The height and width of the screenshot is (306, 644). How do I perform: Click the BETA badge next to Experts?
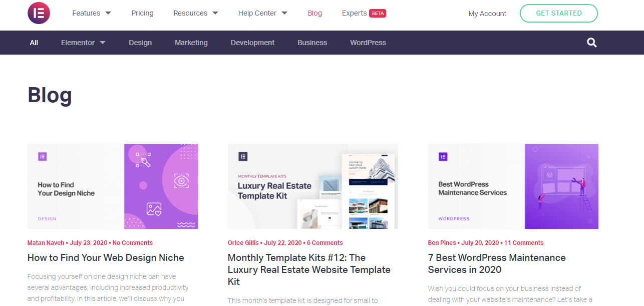point(378,14)
